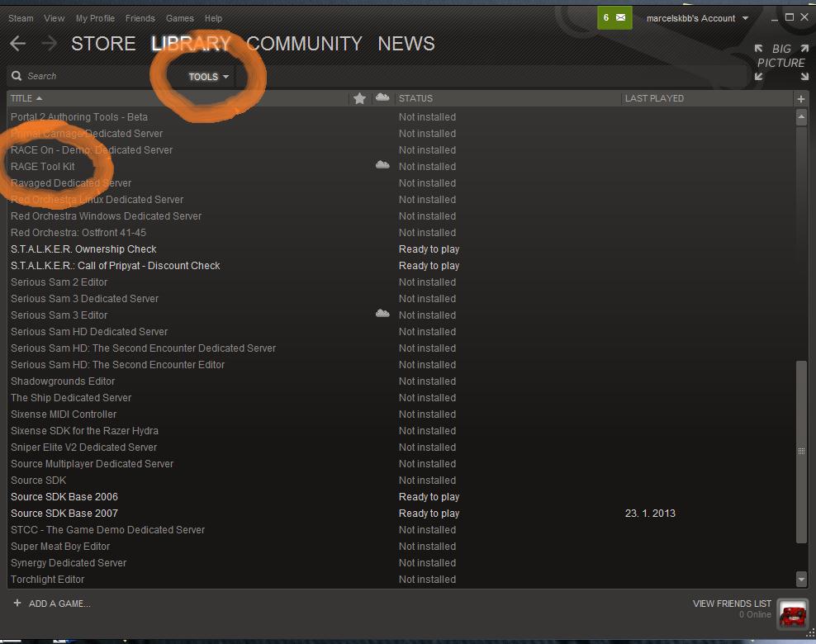Click the forward navigation arrow

point(49,44)
